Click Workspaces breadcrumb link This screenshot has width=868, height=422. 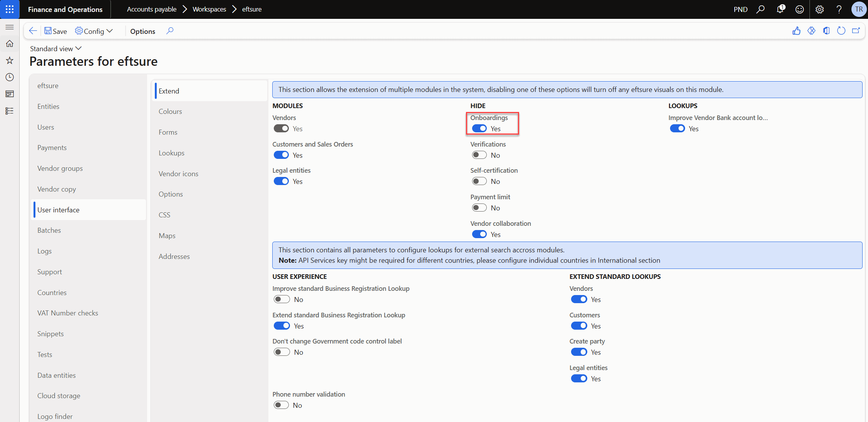pyautogui.click(x=209, y=9)
